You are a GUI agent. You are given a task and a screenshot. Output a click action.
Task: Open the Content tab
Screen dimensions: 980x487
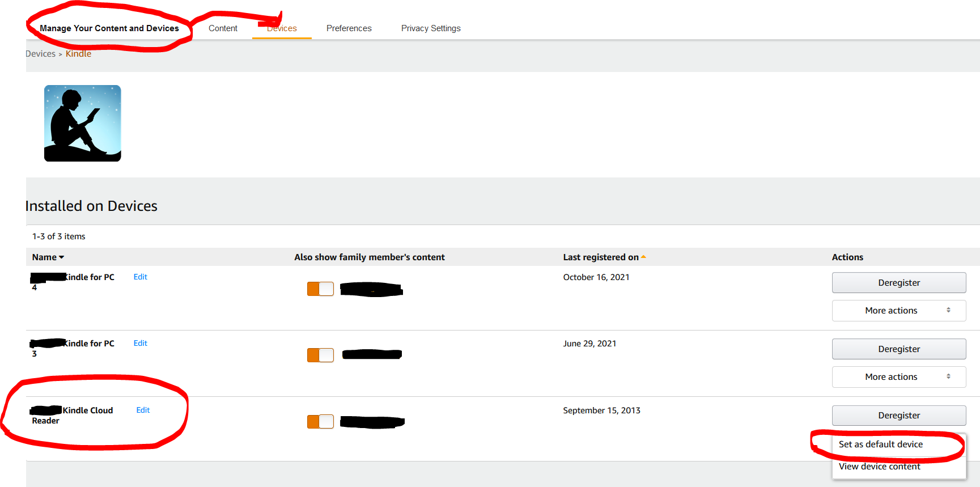pos(223,28)
